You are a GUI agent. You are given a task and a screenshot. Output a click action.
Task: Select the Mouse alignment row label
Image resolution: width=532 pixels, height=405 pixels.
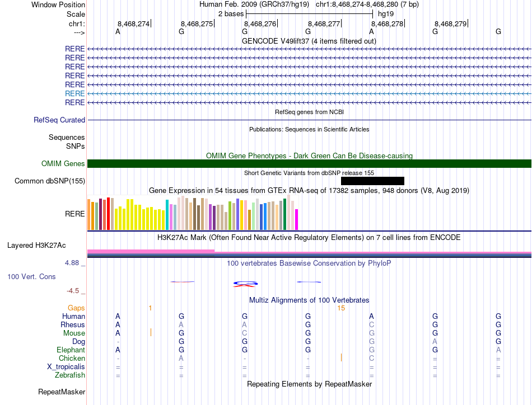pos(74,333)
